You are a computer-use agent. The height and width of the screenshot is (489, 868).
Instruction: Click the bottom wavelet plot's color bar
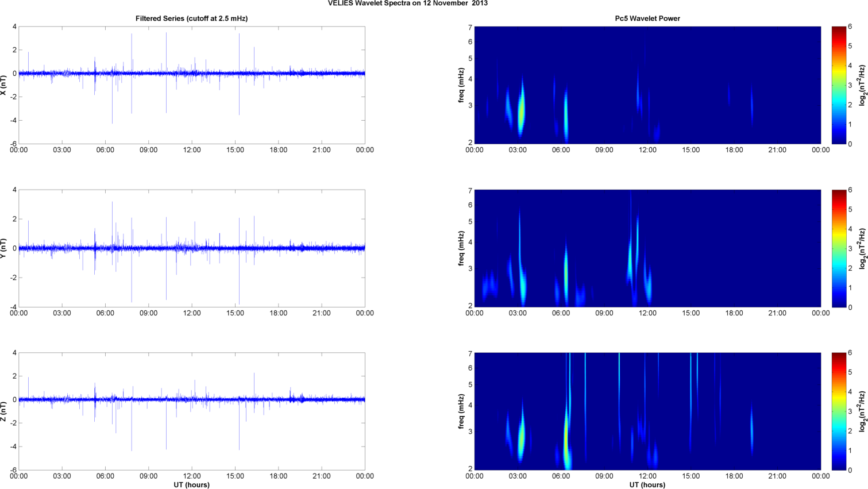click(839, 411)
